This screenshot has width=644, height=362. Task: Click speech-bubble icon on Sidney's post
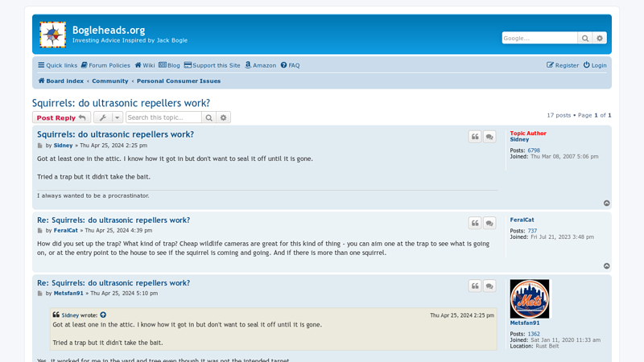coord(489,137)
